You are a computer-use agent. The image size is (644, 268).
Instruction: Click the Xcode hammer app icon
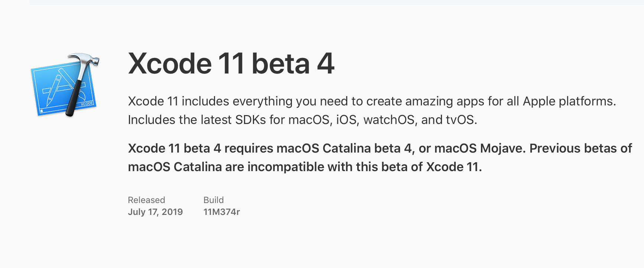coord(65,85)
